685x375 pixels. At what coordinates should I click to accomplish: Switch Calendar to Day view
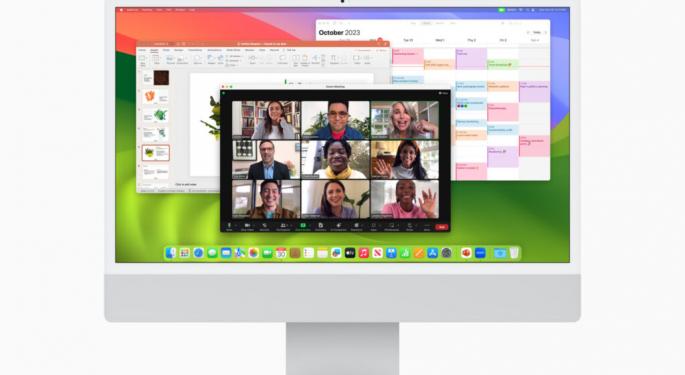coord(413,23)
